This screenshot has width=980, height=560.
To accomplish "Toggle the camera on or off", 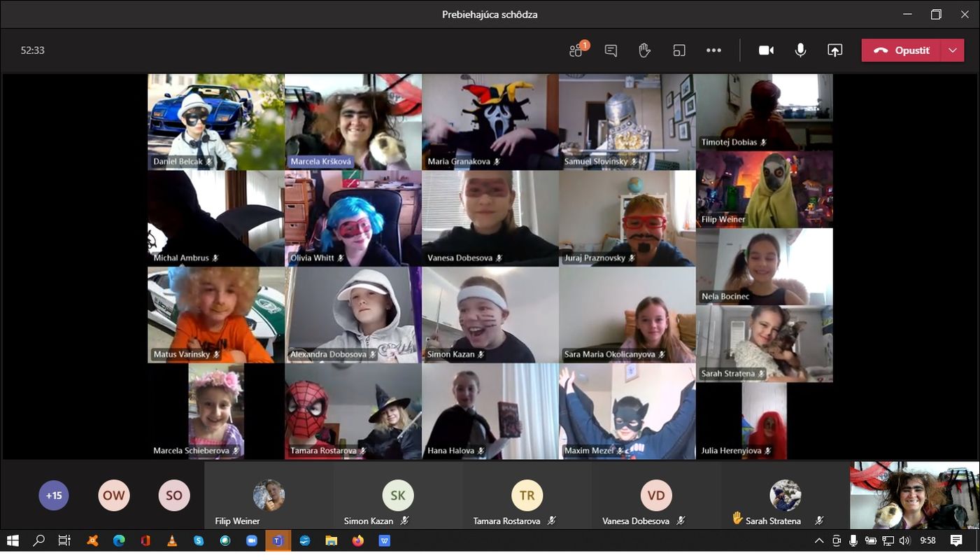I will (767, 50).
